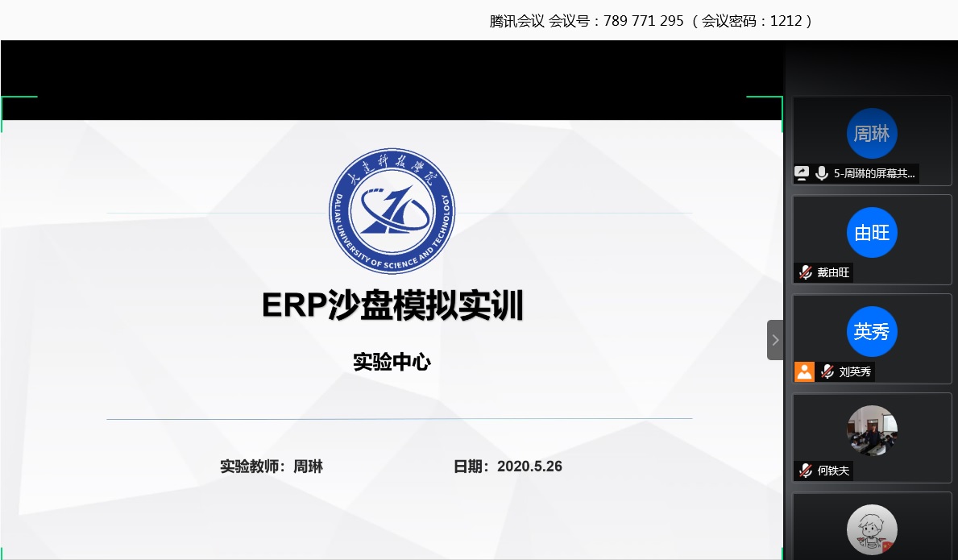Viewport: 958px width, 560px height.
Task: Click 何铁夫's photo avatar
Action: point(872,431)
